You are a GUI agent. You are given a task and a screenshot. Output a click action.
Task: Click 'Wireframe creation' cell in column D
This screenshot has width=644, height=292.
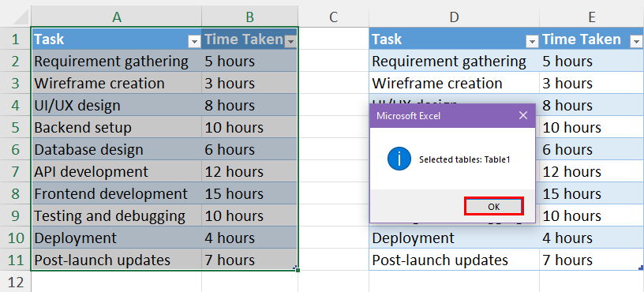pos(455,84)
